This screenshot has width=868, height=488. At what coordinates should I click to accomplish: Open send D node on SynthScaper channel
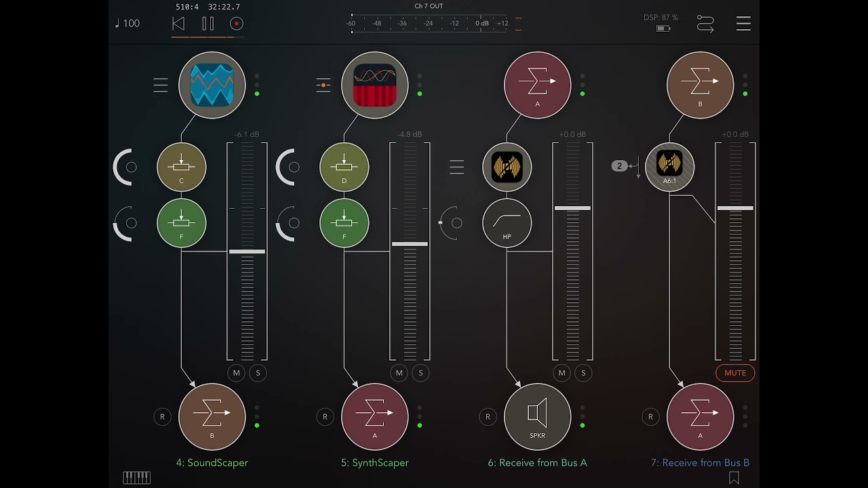click(x=344, y=167)
